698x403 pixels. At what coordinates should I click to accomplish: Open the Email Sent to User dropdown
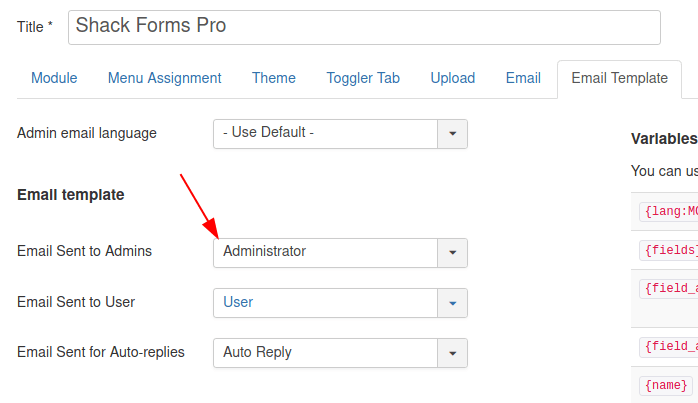(x=340, y=303)
